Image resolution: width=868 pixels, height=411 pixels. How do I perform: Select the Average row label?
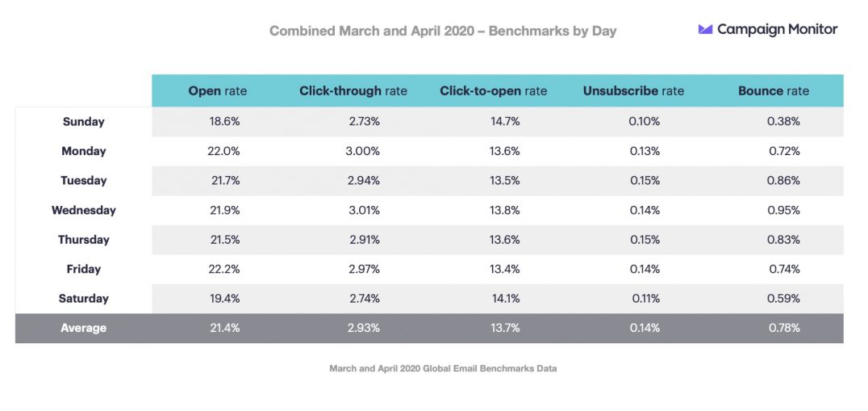tap(84, 328)
